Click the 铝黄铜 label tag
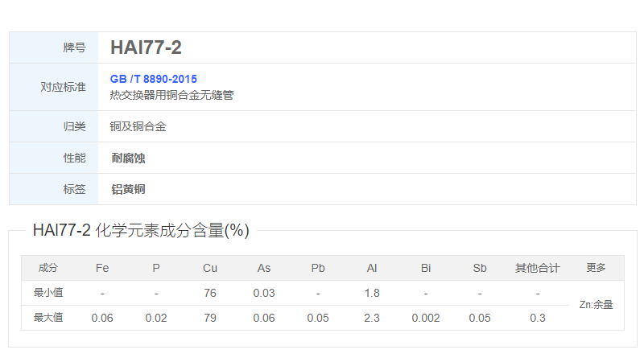This screenshot has width=644, height=362. [x=128, y=189]
